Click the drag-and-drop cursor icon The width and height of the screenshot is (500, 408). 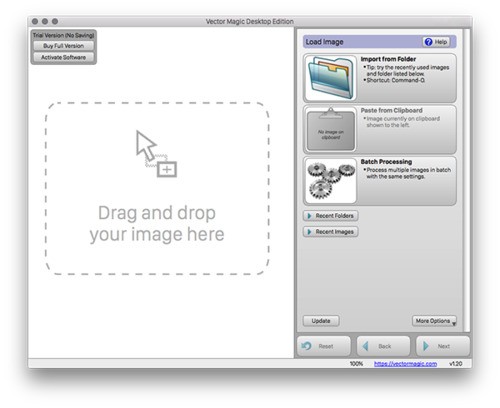pos(156,154)
